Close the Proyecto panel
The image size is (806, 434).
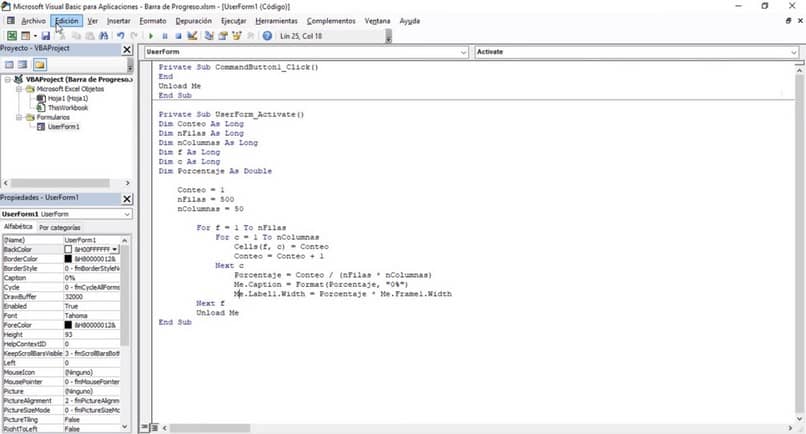click(126, 49)
